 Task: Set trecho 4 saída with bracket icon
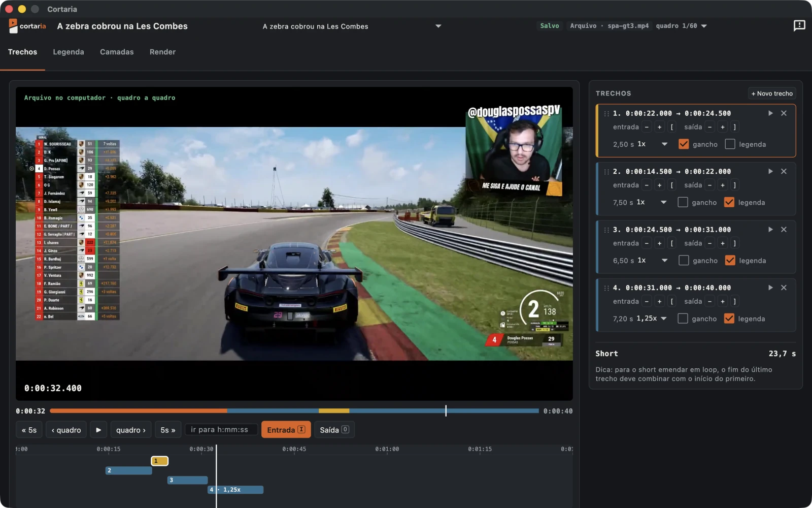(x=734, y=301)
